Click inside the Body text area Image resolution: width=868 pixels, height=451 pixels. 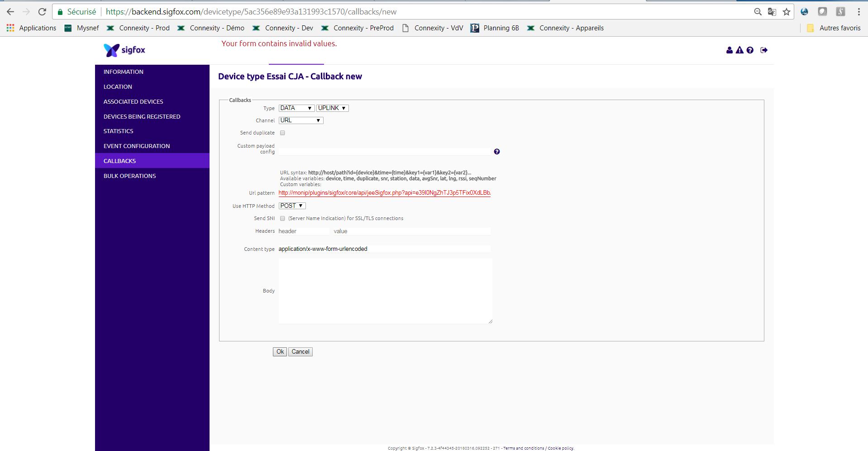click(x=386, y=291)
